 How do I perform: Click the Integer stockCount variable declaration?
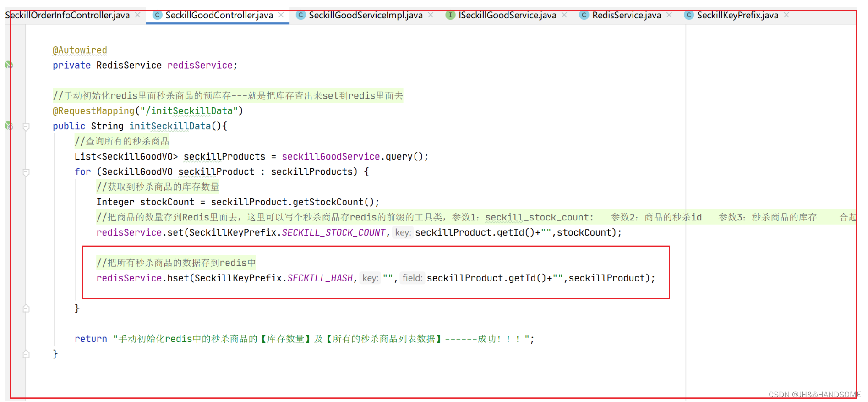coord(145,202)
